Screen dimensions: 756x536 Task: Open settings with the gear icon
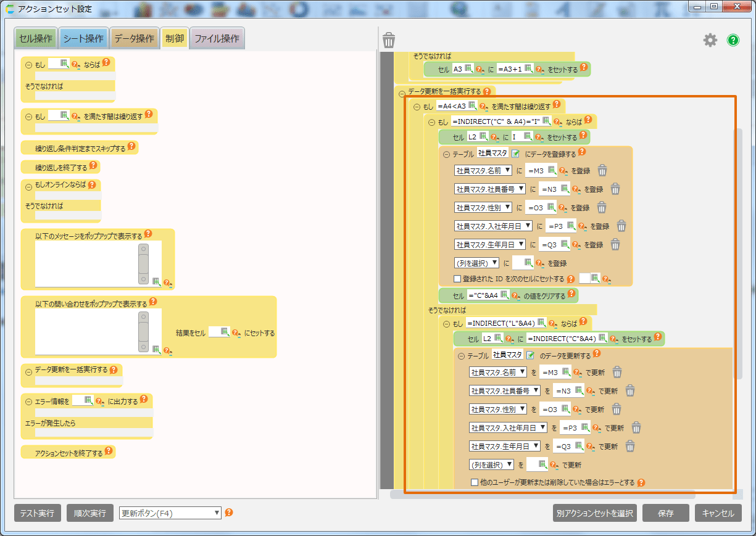(x=710, y=40)
